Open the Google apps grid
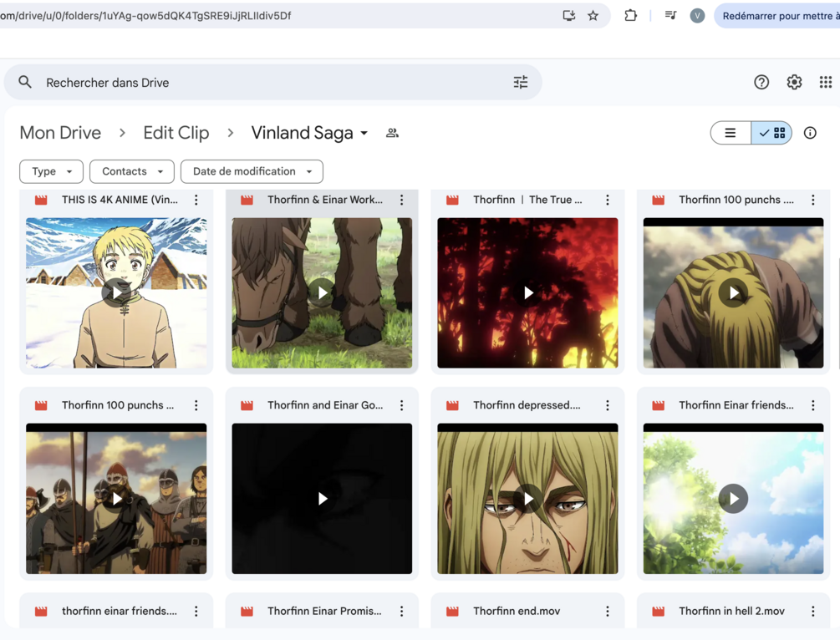 (826, 82)
